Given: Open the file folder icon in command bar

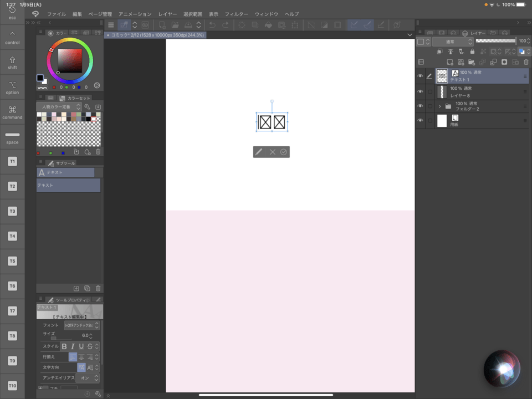Looking at the screenshot, I should click(175, 25).
